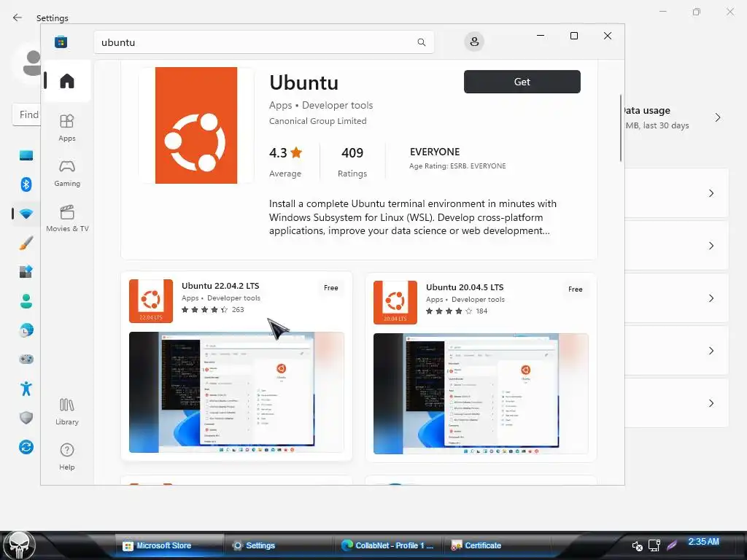This screenshot has height=560, width=747.
Task: Open the Gaming section in the Store
Action: 66,174
